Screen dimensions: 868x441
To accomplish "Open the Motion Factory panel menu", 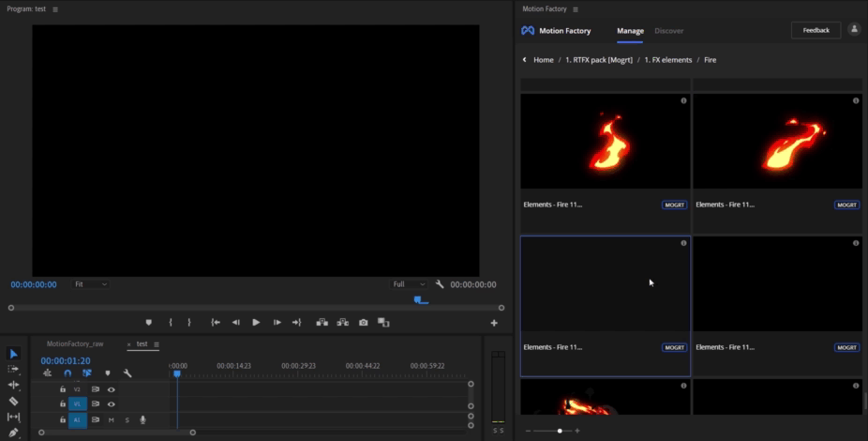I will click(x=576, y=9).
